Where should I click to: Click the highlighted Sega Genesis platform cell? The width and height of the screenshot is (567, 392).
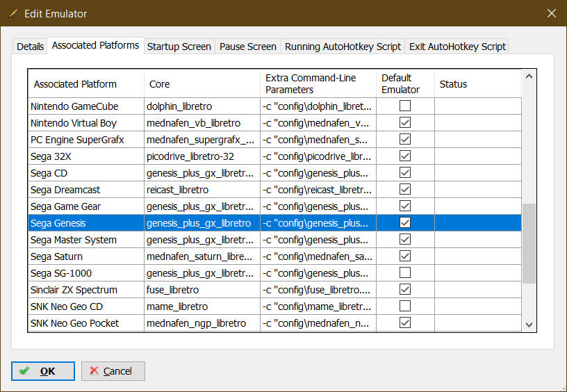(86, 223)
